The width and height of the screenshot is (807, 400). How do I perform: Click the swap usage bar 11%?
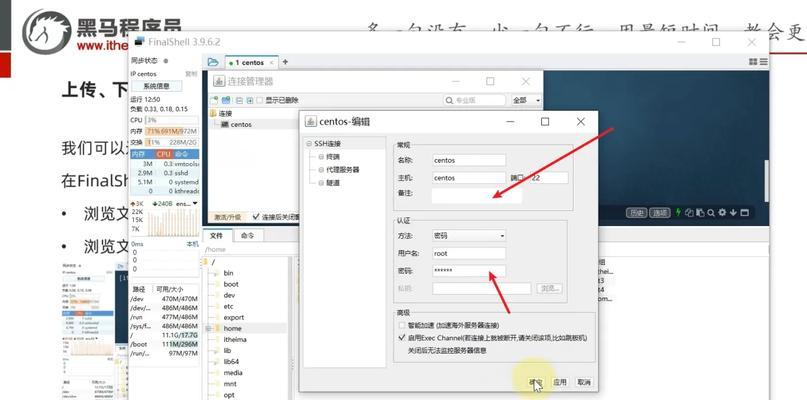point(172,142)
